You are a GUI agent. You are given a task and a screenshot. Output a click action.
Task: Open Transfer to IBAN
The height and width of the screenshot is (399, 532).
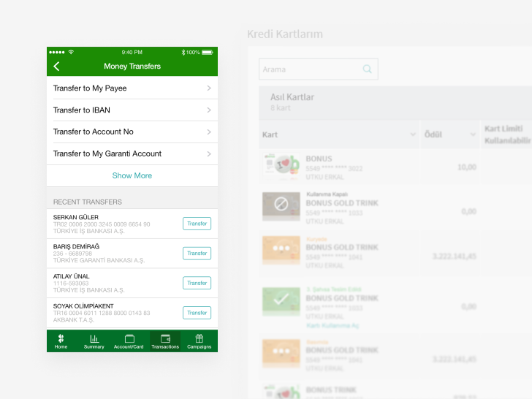coord(132,110)
